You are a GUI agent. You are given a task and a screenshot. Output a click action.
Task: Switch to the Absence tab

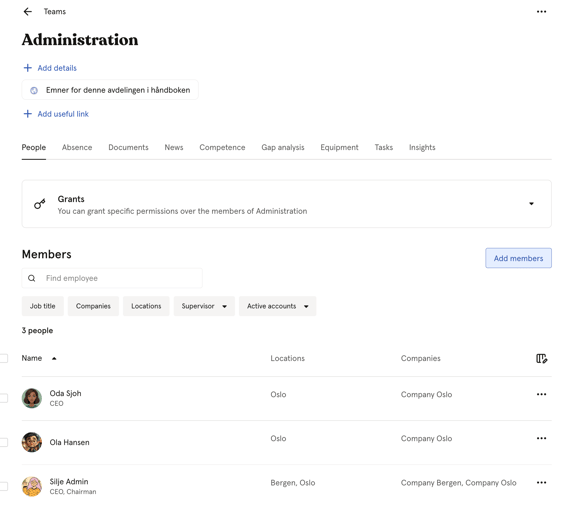pos(77,147)
